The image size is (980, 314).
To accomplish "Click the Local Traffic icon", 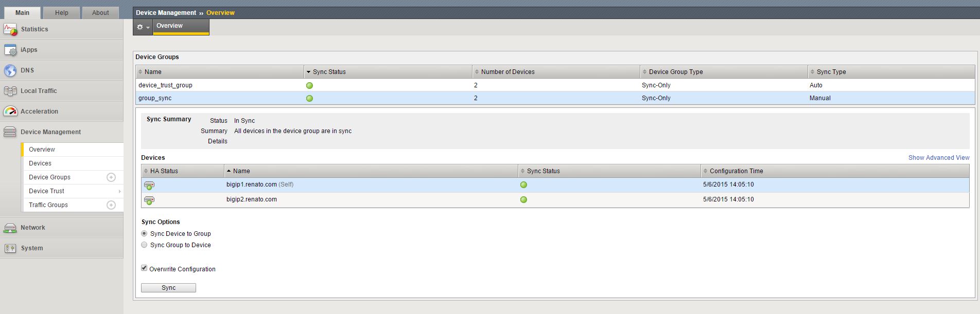I will point(10,91).
